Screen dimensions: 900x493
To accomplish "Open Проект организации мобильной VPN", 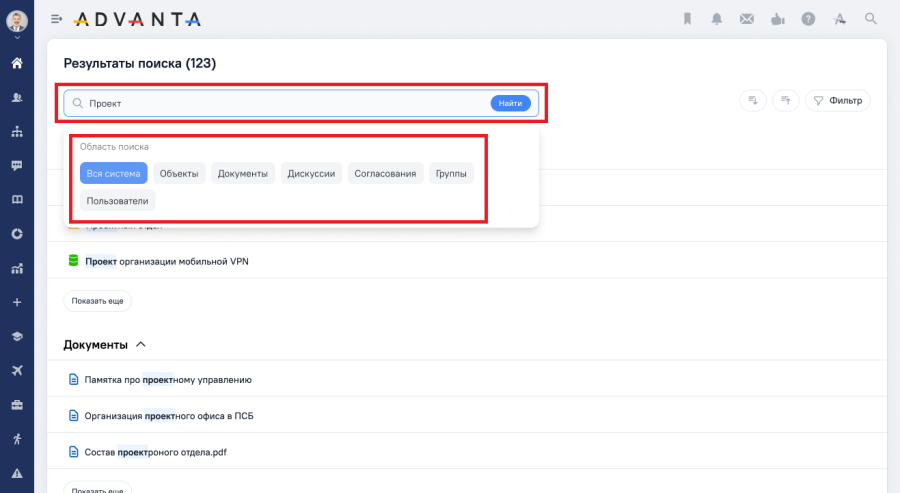I will click(167, 261).
